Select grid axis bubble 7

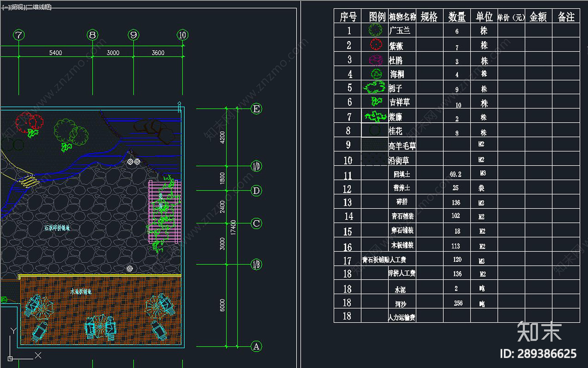[19, 35]
